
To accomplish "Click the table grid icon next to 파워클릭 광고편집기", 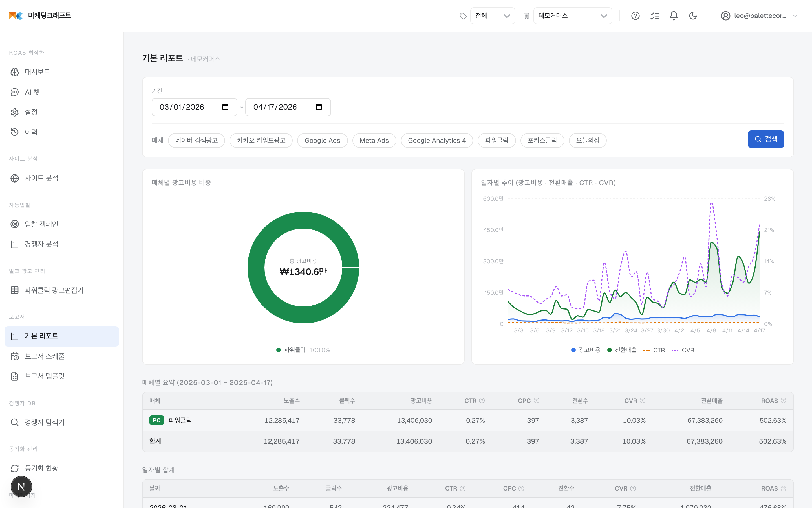I will click(14, 290).
